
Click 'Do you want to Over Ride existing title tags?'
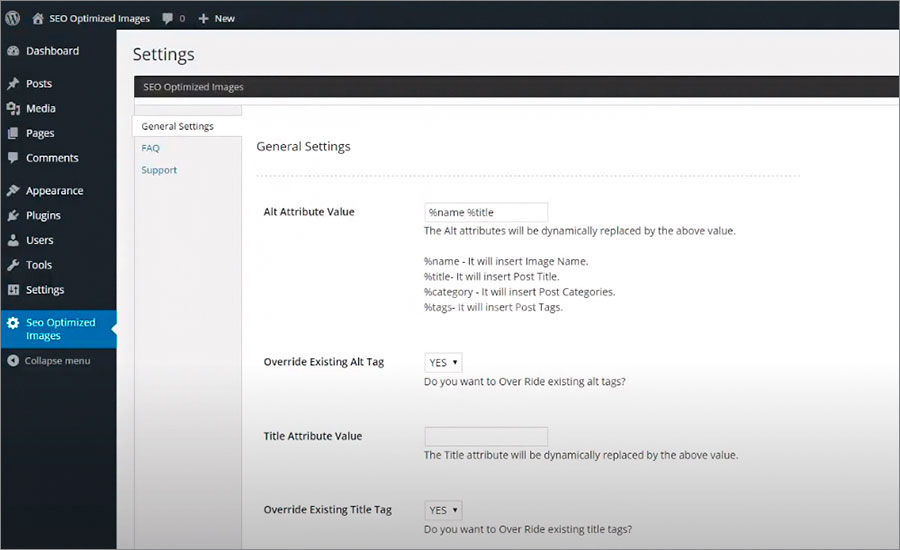(528, 529)
